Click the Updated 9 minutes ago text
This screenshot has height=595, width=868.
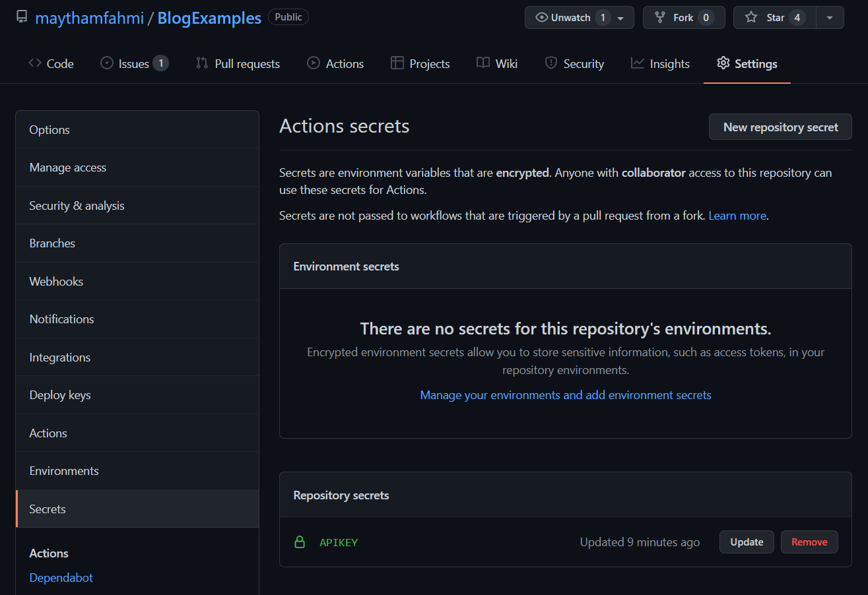pos(640,542)
